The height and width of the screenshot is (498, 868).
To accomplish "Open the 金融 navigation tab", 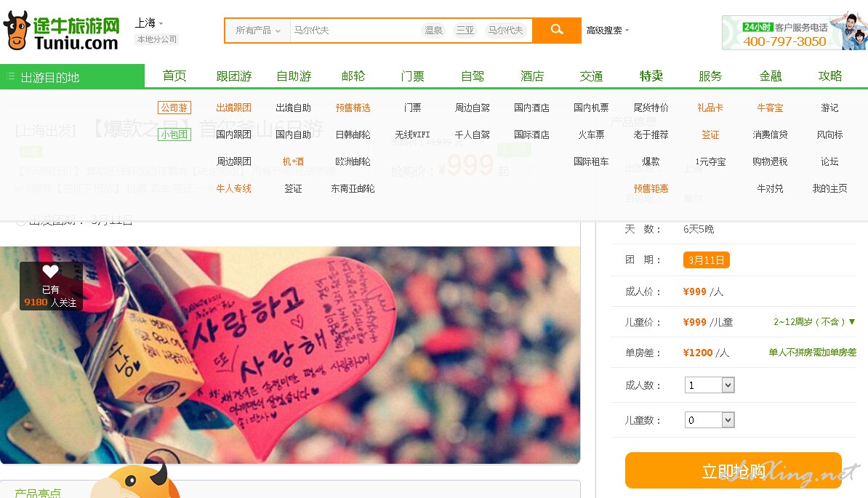I will pyautogui.click(x=770, y=76).
